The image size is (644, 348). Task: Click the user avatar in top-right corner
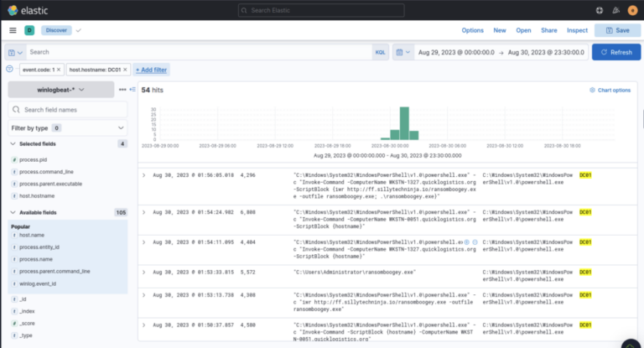(x=632, y=10)
